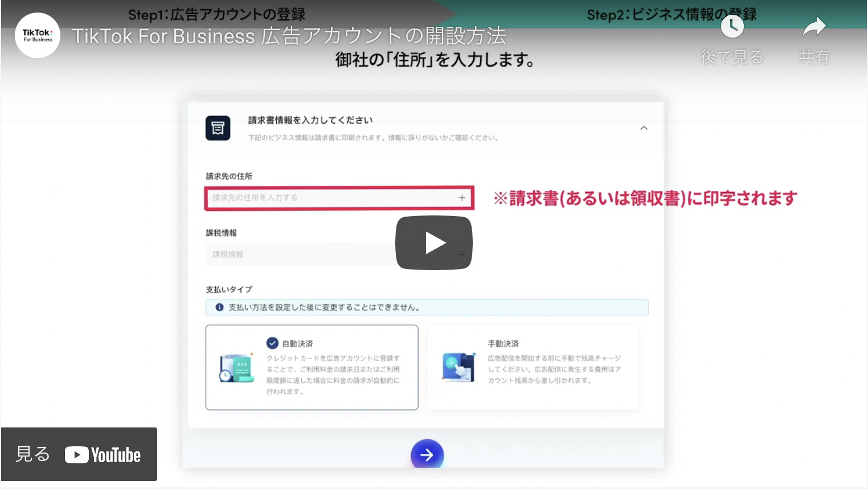Click the Watch Later clock icon
Image resolution: width=868 pixels, height=489 pixels.
(x=732, y=26)
